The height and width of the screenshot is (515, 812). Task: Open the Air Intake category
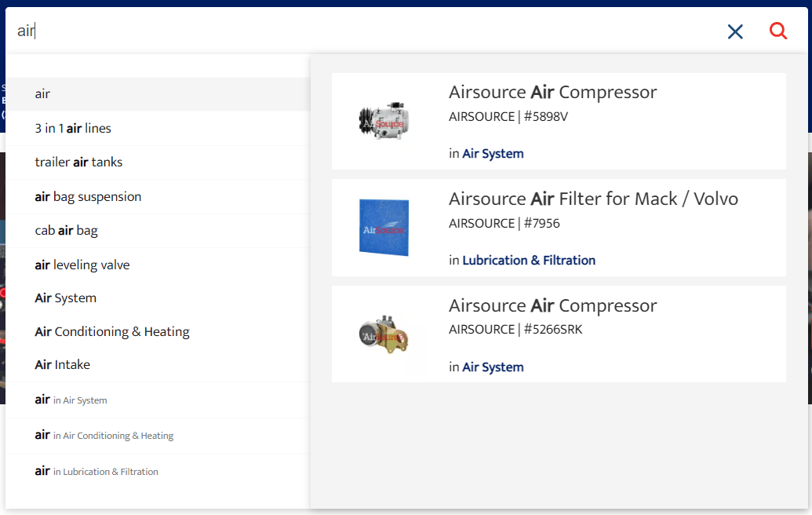(x=61, y=364)
